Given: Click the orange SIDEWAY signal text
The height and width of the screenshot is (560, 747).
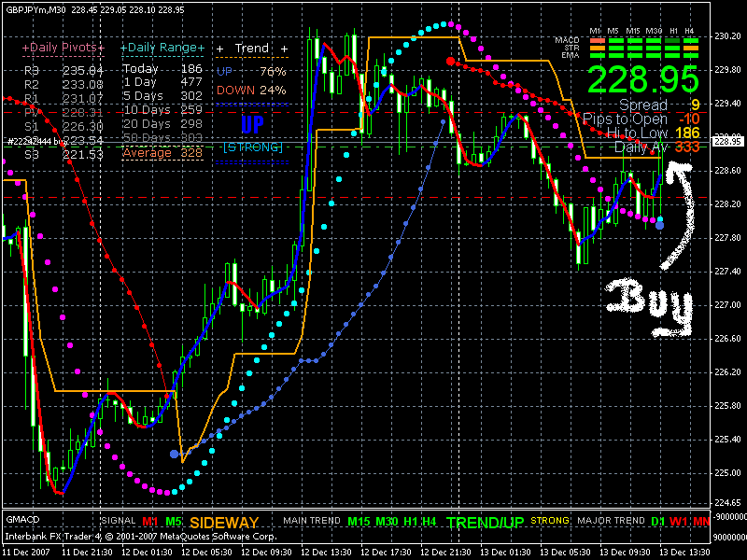Looking at the screenshot, I should click(224, 523).
